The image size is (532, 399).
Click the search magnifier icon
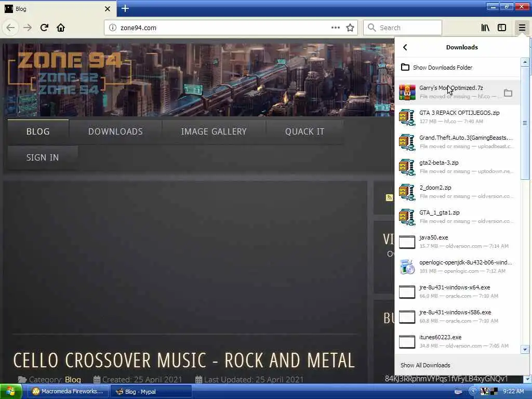tap(372, 28)
